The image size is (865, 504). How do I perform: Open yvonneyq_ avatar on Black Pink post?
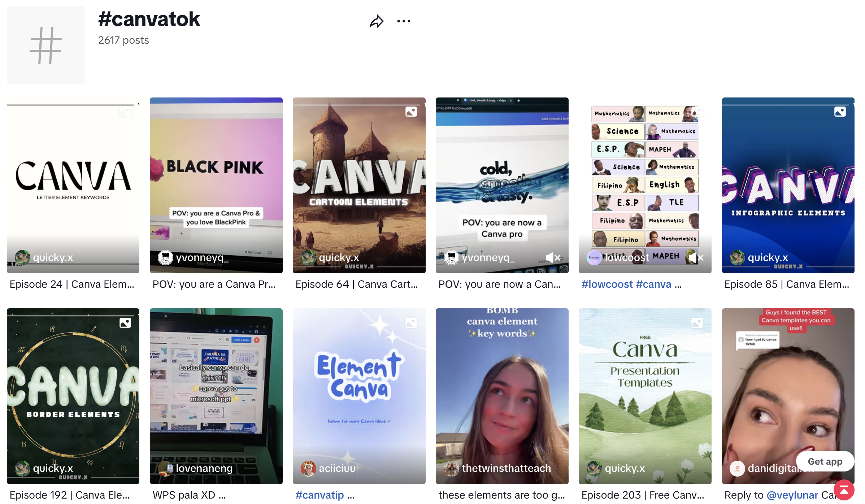pyautogui.click(x=165, y=257)
